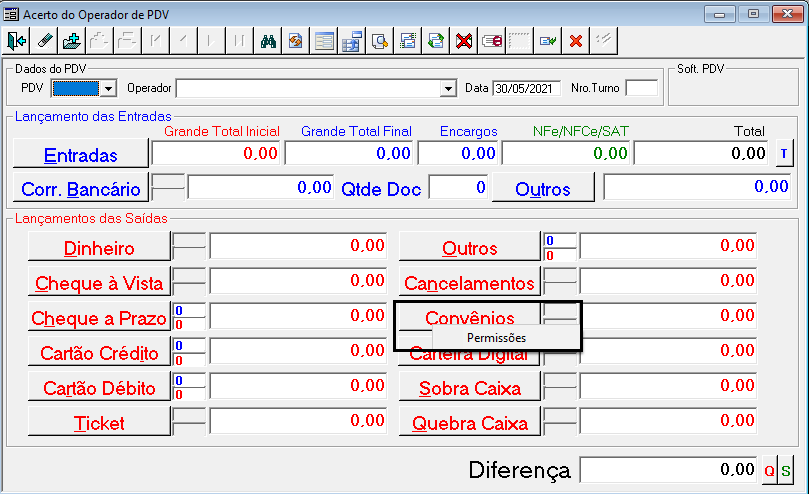Click the Encargos value field

pyautogui.click(x=458, y=153)
